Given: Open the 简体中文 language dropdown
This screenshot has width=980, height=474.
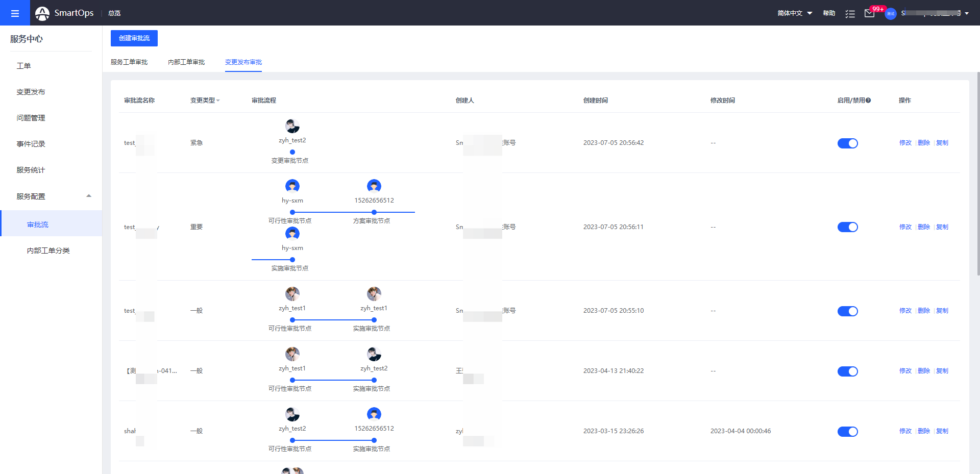Looking at the screenshot, I should tap(795, 13).
